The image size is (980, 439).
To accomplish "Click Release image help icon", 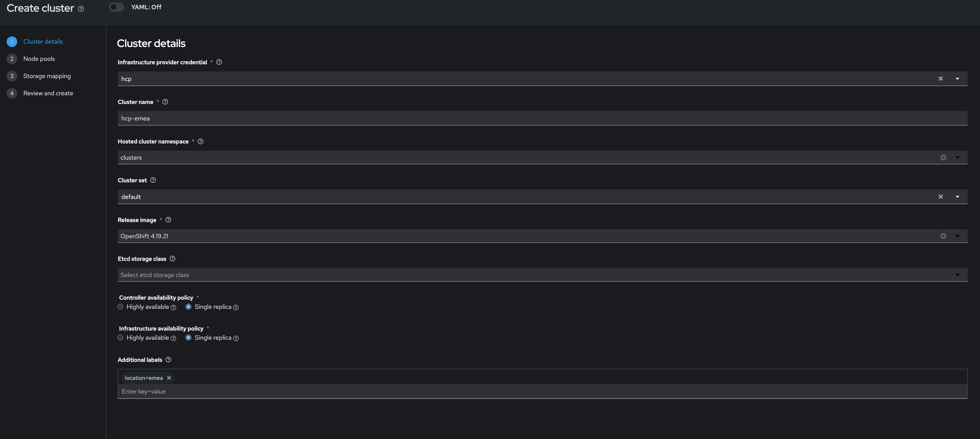I will [x=168, y=220].
